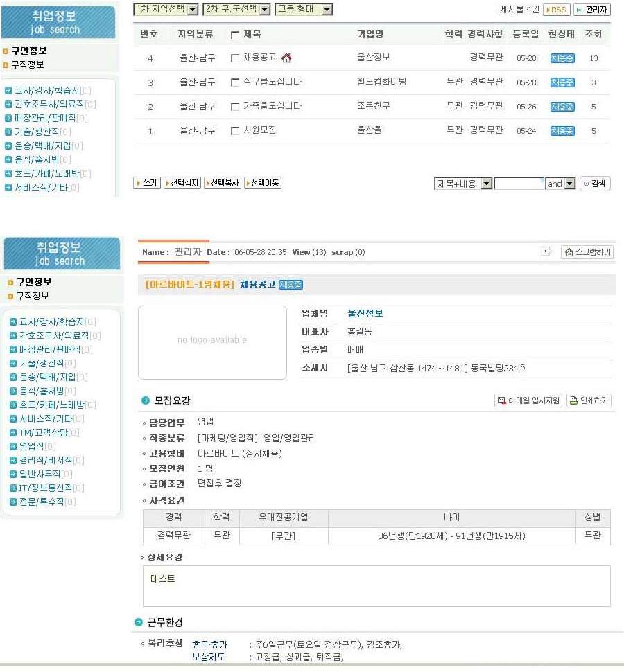Click the 스크랩하기 button
624x672 pixels.
[587, 252]
